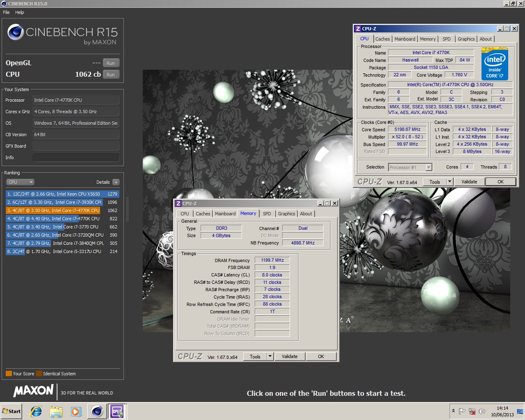Open Memory tab in upper CPU-Z window

[428, 39]
